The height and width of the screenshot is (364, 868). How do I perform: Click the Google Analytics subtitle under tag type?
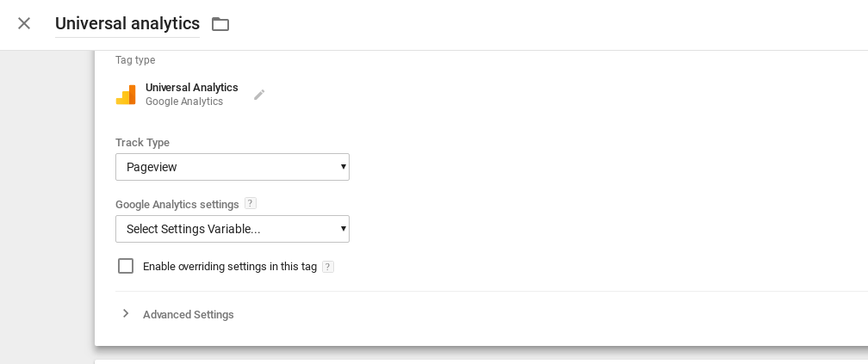(x=184, y=102)
